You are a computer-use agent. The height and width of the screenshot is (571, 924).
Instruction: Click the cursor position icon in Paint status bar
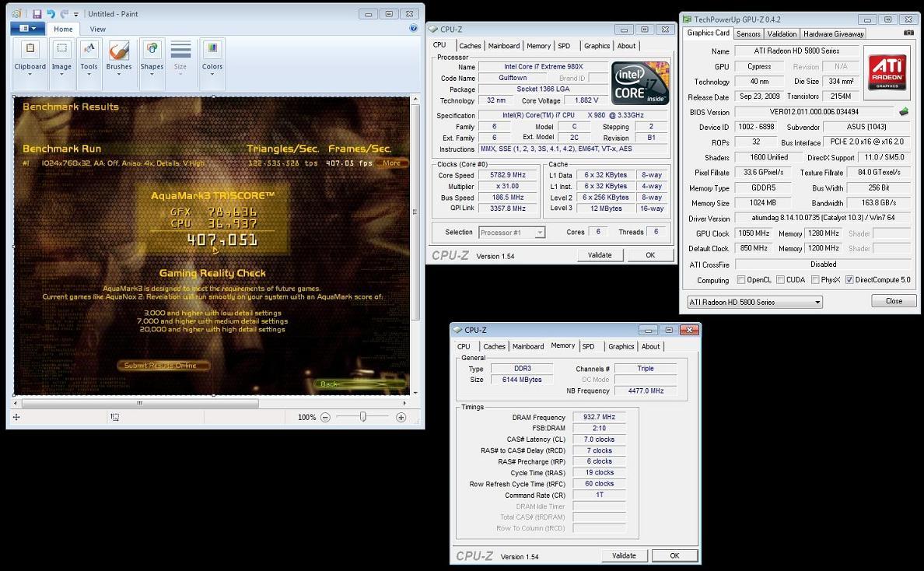[16, 417]
